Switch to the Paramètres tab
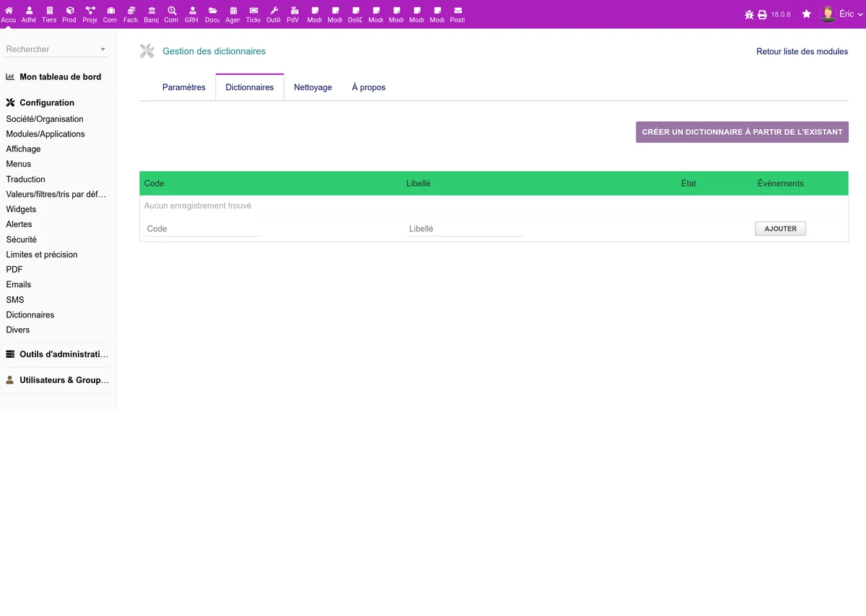Viewport: 866px width, 616px height. pyautogui.click(x=184, y=87)
